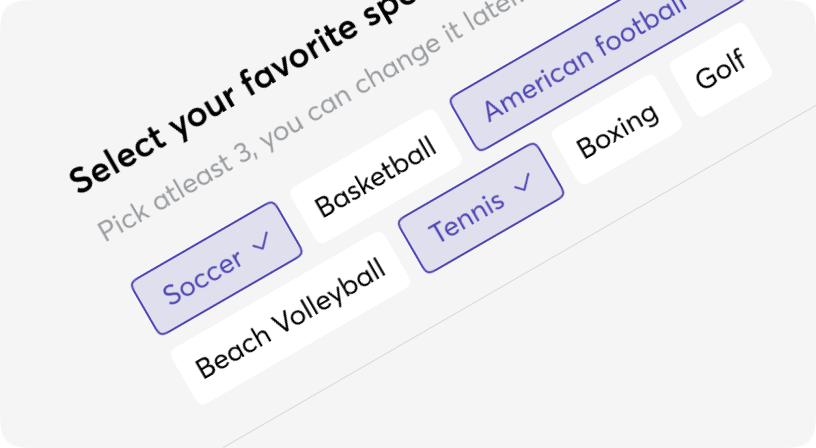Click the word "Tennis" inside its chip

click(x=466, y=216)
